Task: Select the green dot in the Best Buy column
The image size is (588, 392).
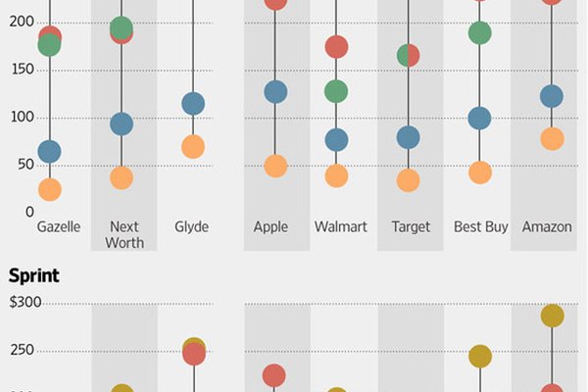Action: point(480,33)
